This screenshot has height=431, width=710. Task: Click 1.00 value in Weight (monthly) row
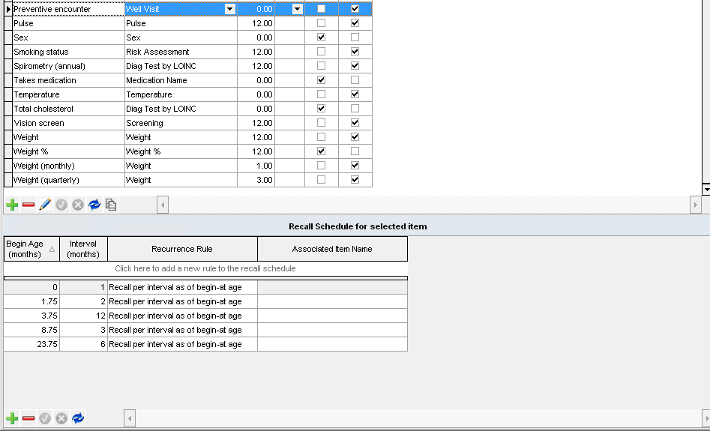[256, 166]
